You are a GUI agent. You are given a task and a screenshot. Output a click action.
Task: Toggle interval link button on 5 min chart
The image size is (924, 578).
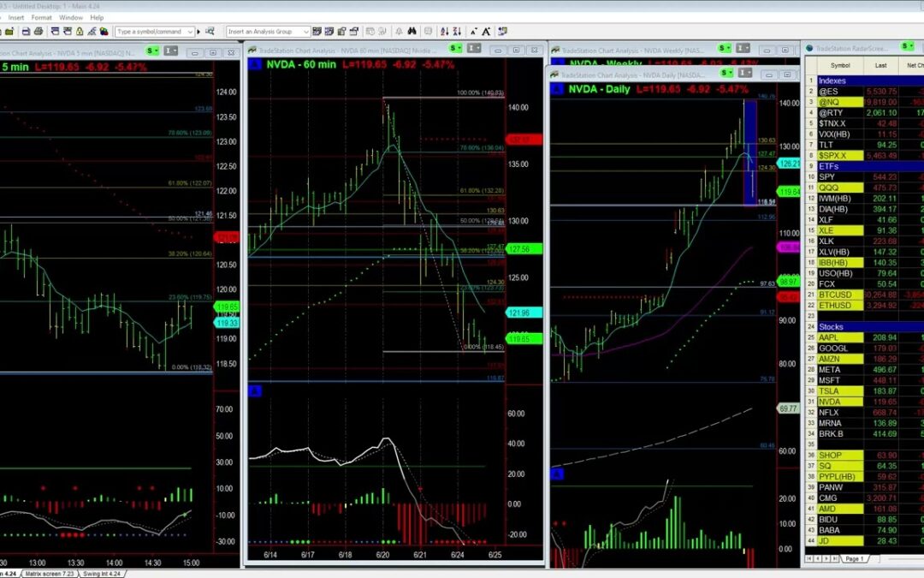coord(172,50)
